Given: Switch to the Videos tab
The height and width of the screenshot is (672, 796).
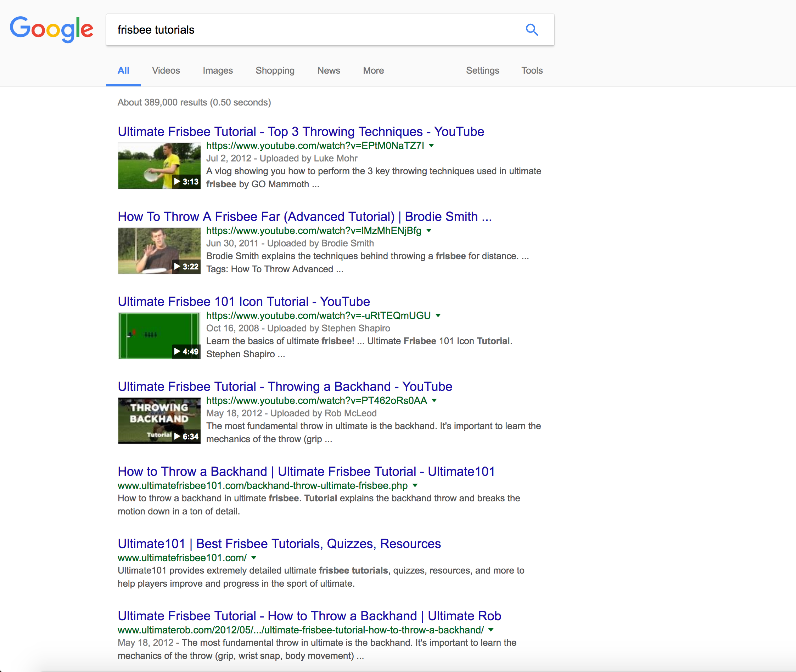Looking at the screenshot, I should [166, 70].
